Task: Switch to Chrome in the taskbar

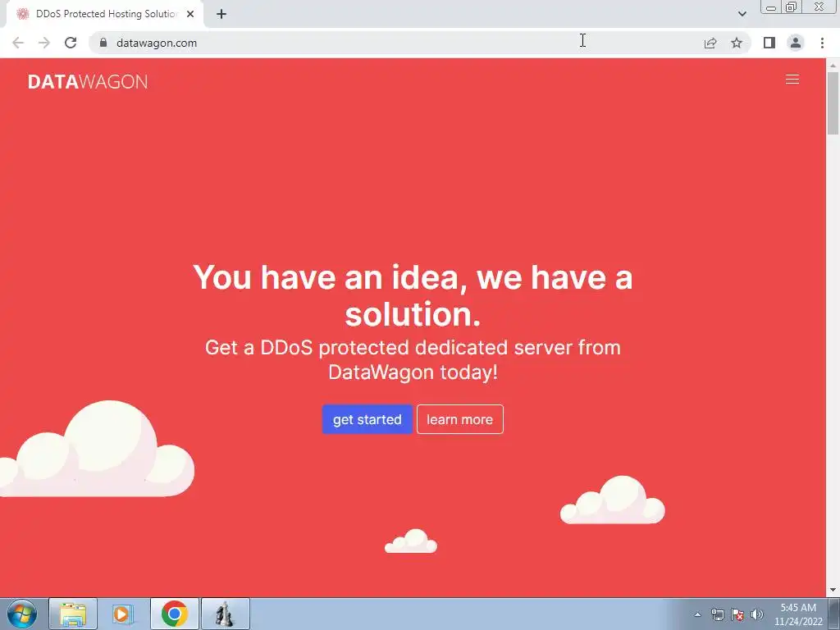Action: tap(174, 614)
